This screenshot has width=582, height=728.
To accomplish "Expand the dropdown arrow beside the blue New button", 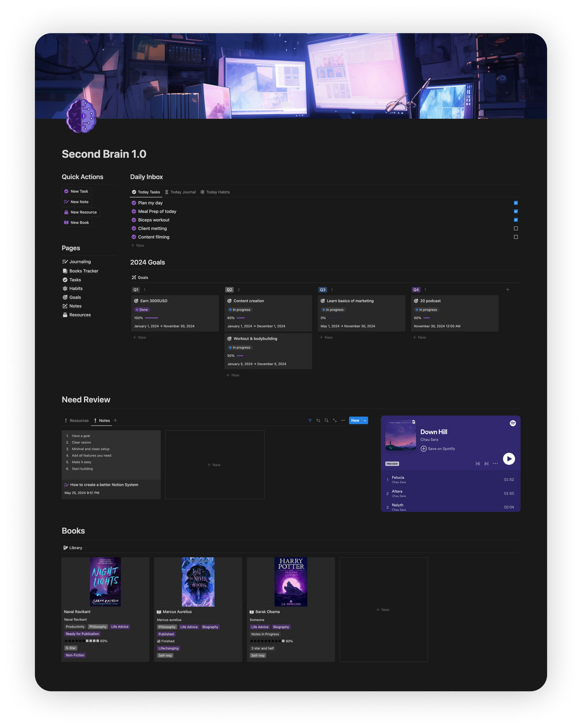I will click(x=365, y=420).
